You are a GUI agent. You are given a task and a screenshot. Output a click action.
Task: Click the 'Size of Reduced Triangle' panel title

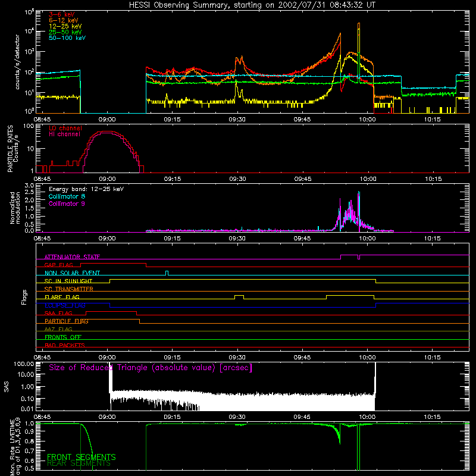tap(151, 368)
